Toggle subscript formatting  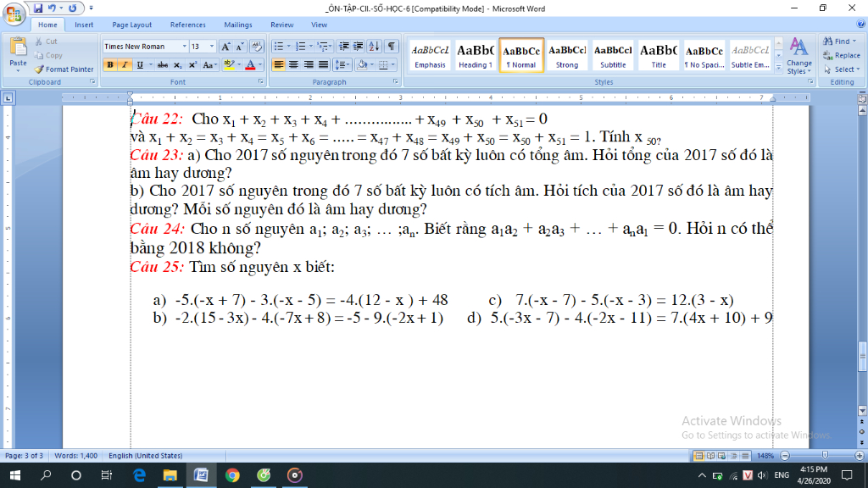(177, 64)
